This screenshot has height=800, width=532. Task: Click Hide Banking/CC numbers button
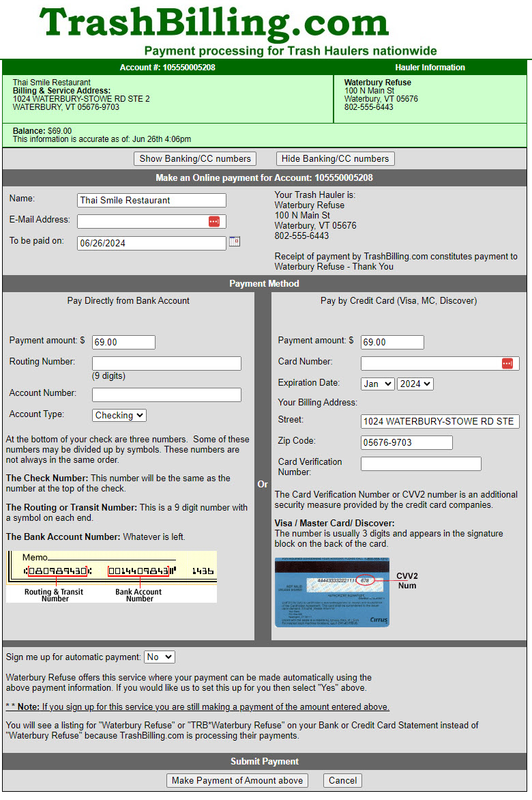coord(335,158)
